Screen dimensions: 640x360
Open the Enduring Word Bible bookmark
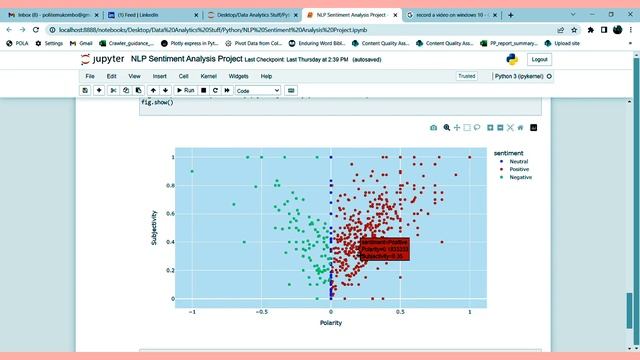[317, 43]
